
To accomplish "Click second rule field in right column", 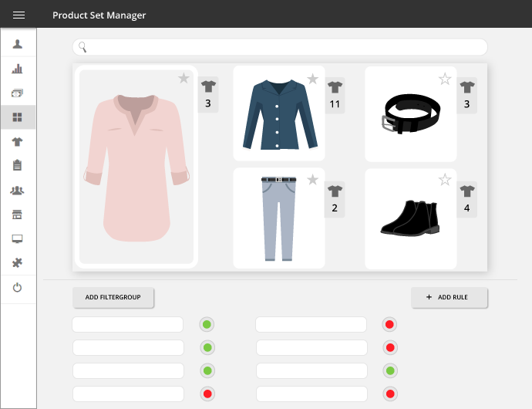I will click(x=311, y=347).
